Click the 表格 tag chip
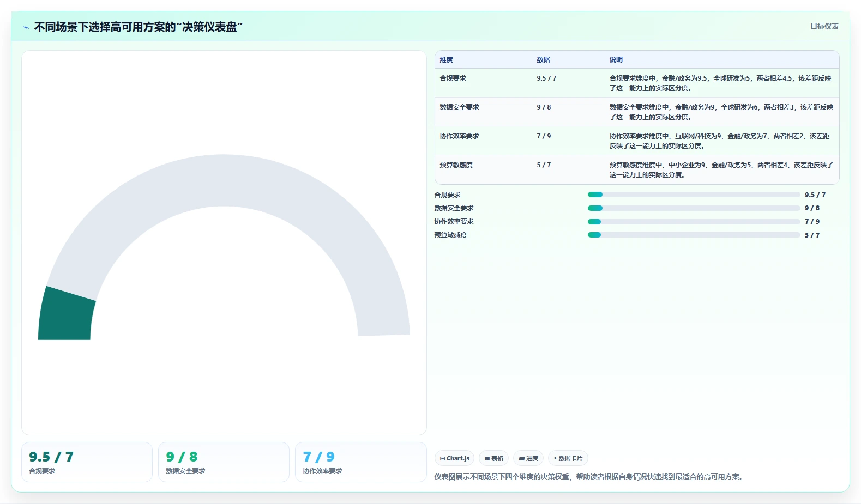Image resolution: width=861 pixels, height=504 pixels. click(493, 458)
